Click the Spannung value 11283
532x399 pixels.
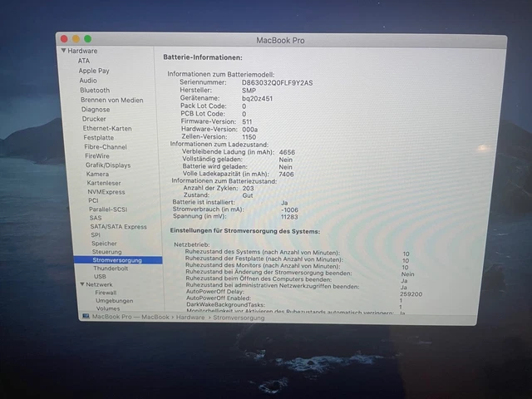click(289, 217)
